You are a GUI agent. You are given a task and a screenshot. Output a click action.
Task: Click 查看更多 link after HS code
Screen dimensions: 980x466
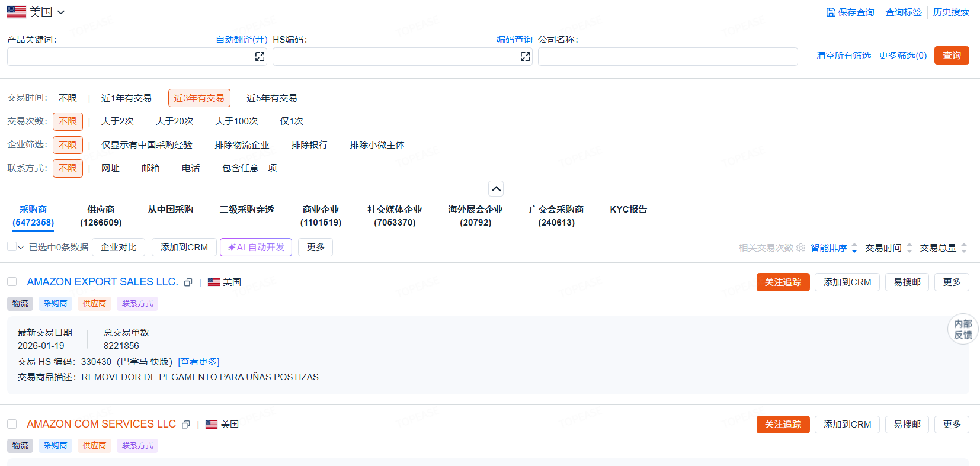(198, 362)
